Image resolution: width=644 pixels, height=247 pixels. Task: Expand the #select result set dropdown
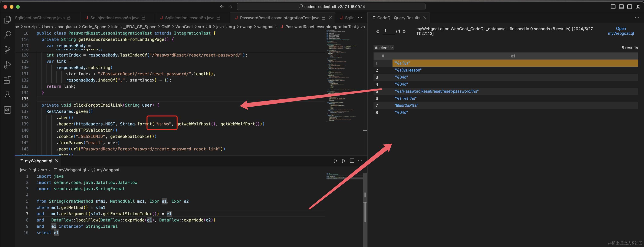[x=384, y=48]
